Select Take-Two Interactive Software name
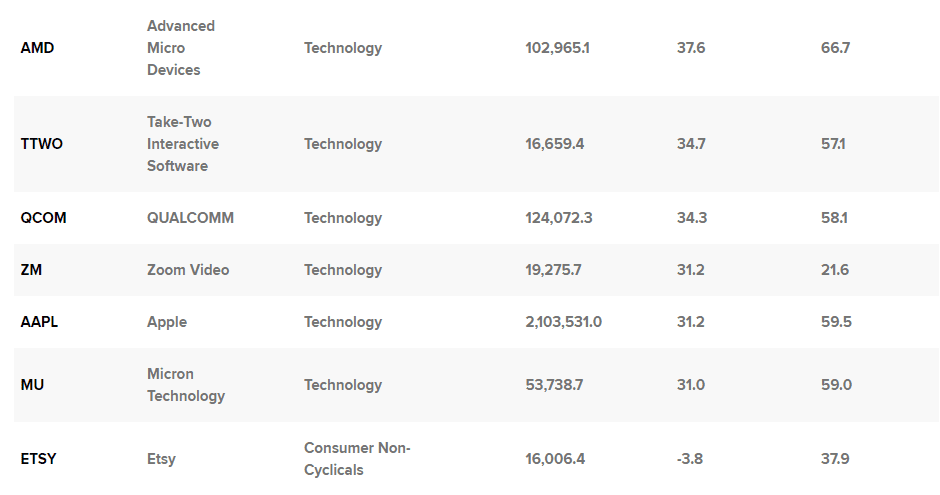The image size is (940, 495). [x=183, y=144]
